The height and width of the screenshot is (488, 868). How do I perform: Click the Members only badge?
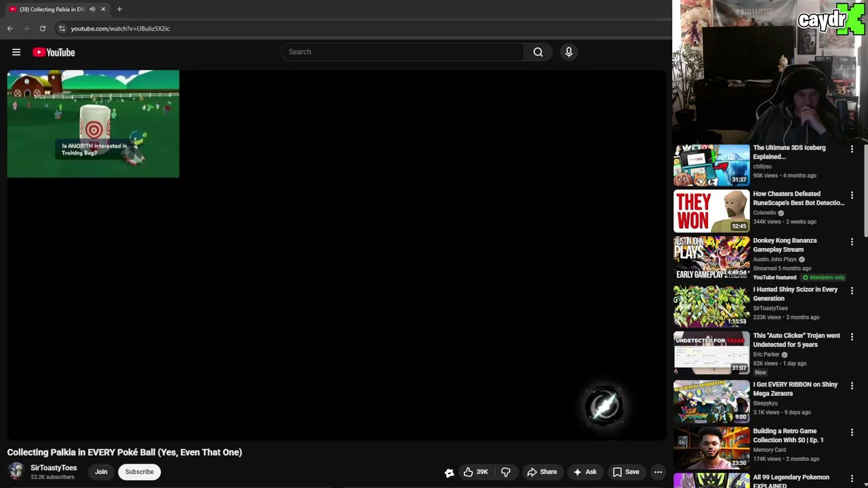point(823,277)
